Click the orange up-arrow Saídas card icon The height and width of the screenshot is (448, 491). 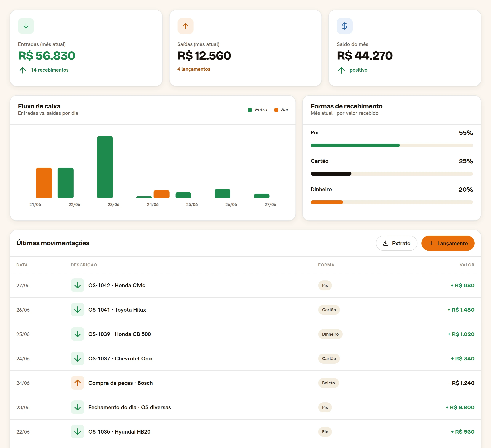[185, 26]
